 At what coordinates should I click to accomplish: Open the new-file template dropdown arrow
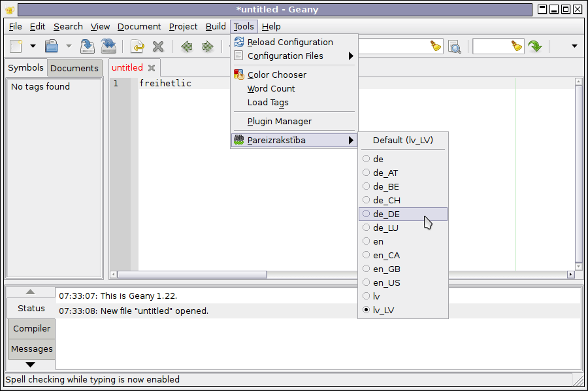pyautogui.click(x=33, y=46)
